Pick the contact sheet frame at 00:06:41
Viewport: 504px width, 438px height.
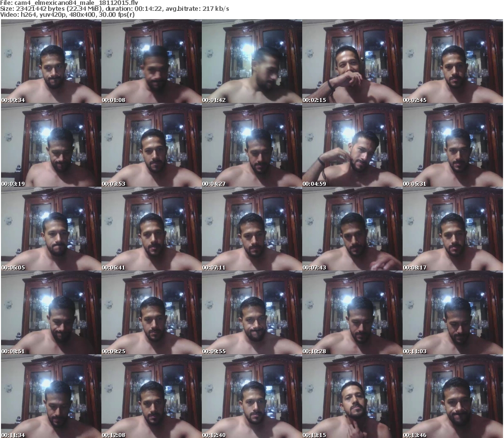(x=152, y=229)
